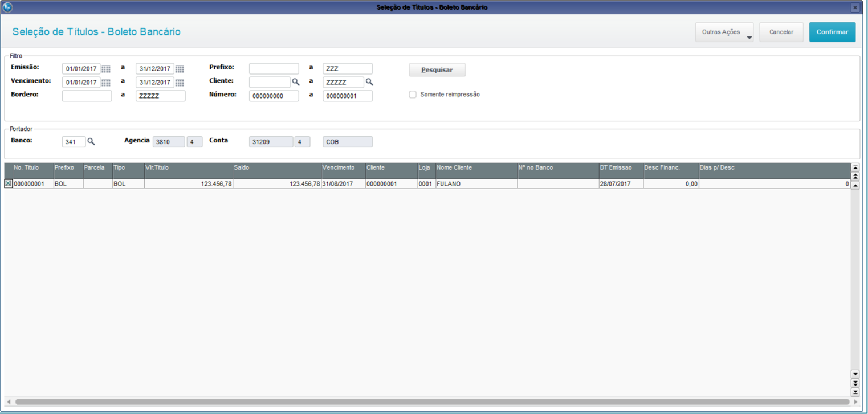This screenshot has height=414, width=868.
Task: Click magnifier beside first Cliente field
Action: (x=296, y=83)
